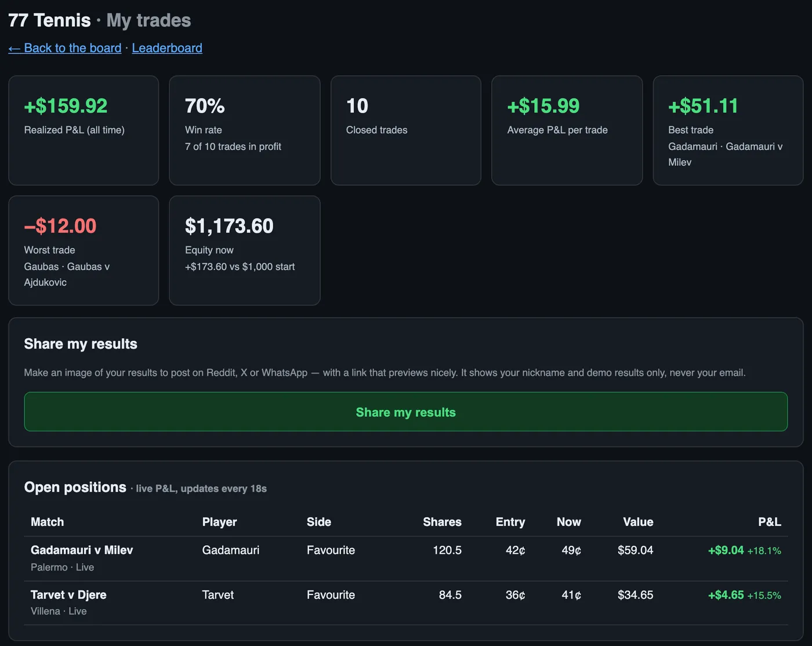Click the 'Match' column header
The image size is (812, 646).
coord(48,522)
